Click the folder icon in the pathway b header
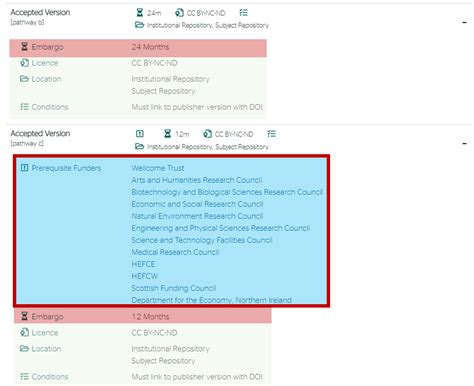The width and height of the screenshot is (474, 386). (x=139, y=25)
